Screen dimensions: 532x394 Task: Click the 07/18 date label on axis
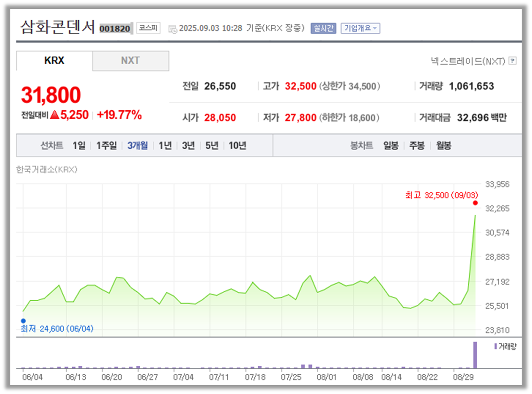coord(255,378)
